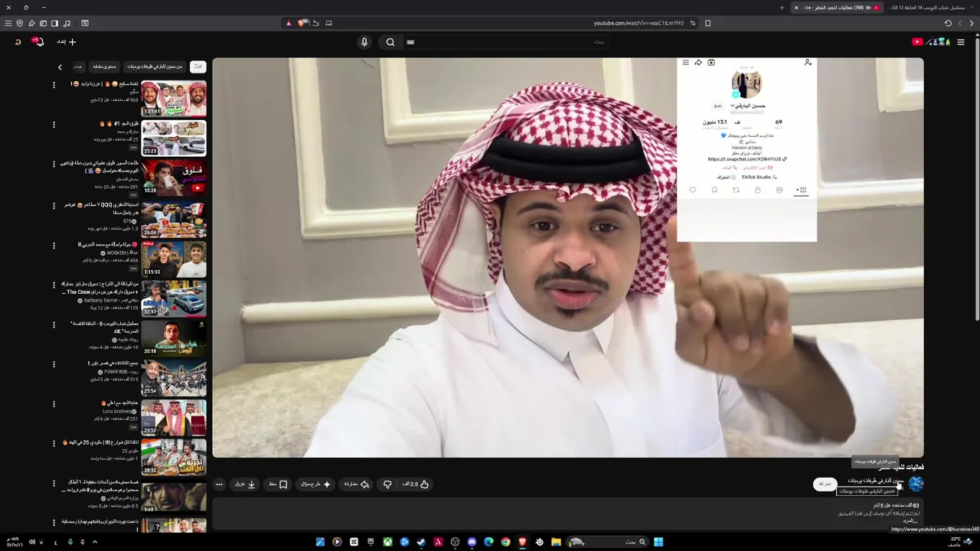Open Windows Start button in taskbar

click(658, 542)
